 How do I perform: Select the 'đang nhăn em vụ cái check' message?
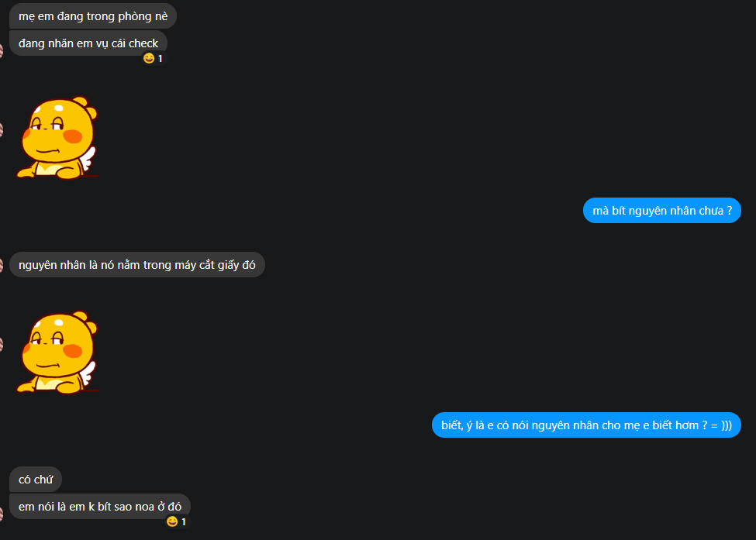[88, 43]
